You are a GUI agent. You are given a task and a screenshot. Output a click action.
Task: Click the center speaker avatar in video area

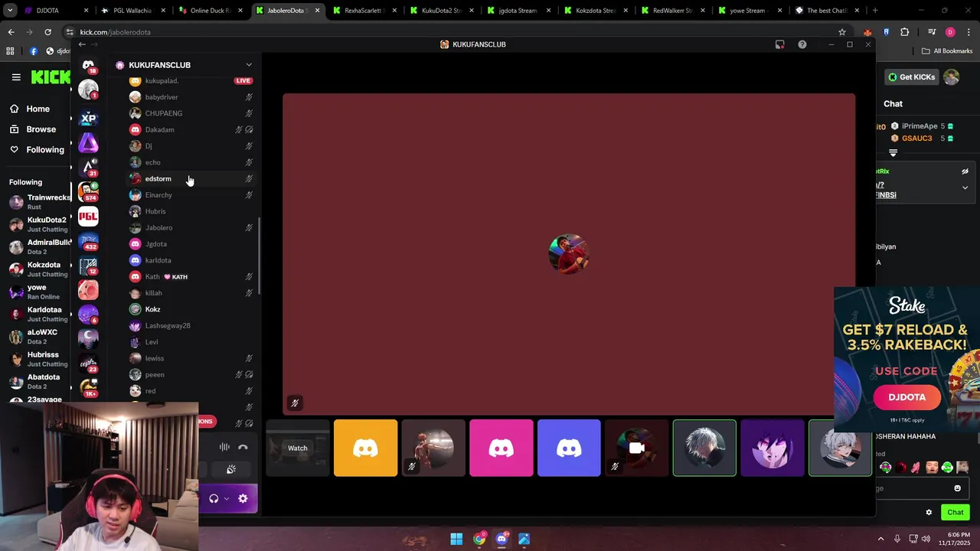click(569, 254)
